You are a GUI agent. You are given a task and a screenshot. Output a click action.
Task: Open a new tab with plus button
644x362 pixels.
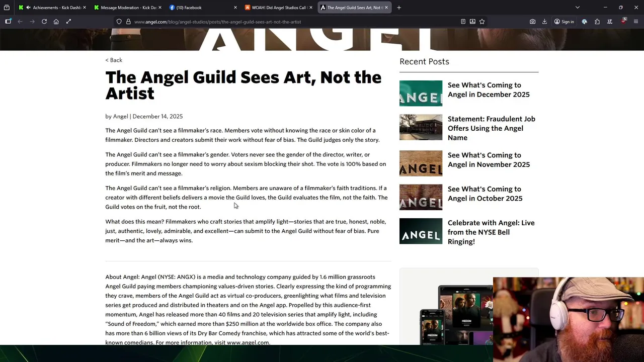(399, 8)
